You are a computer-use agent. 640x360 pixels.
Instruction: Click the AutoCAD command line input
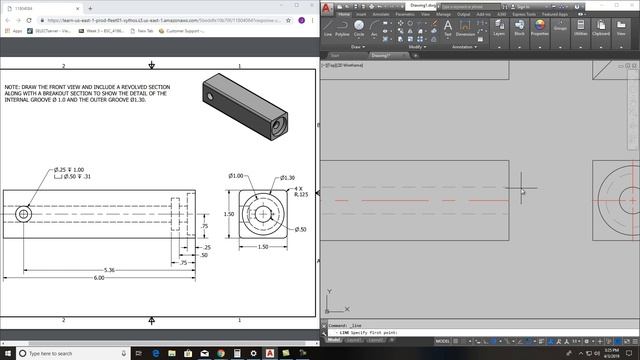tap(482, 333)
